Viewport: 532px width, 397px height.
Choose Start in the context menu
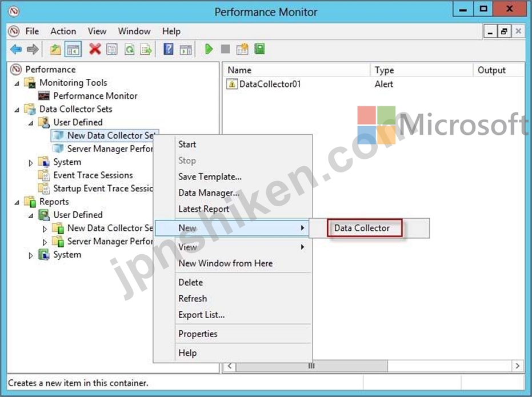click(x=233, y=144)
